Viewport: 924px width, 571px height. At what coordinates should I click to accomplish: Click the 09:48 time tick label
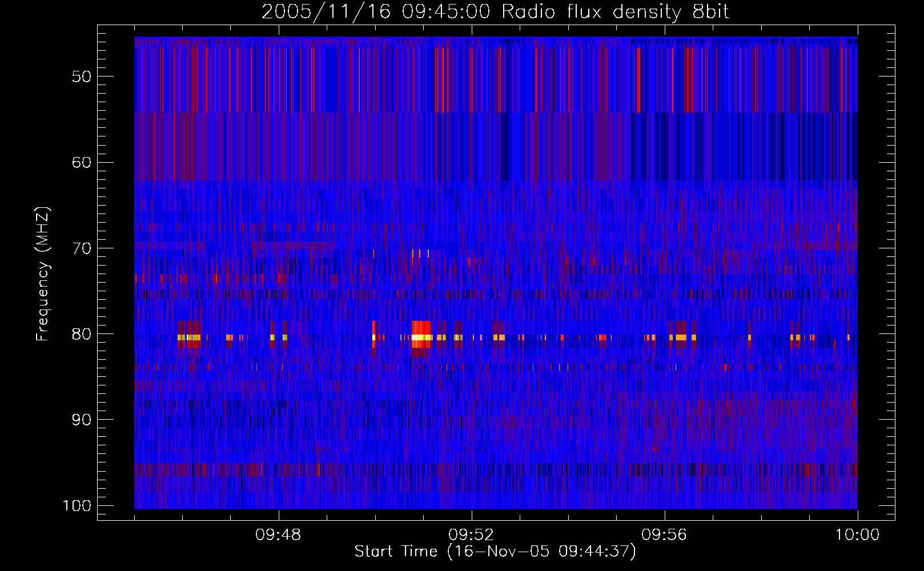278,535
